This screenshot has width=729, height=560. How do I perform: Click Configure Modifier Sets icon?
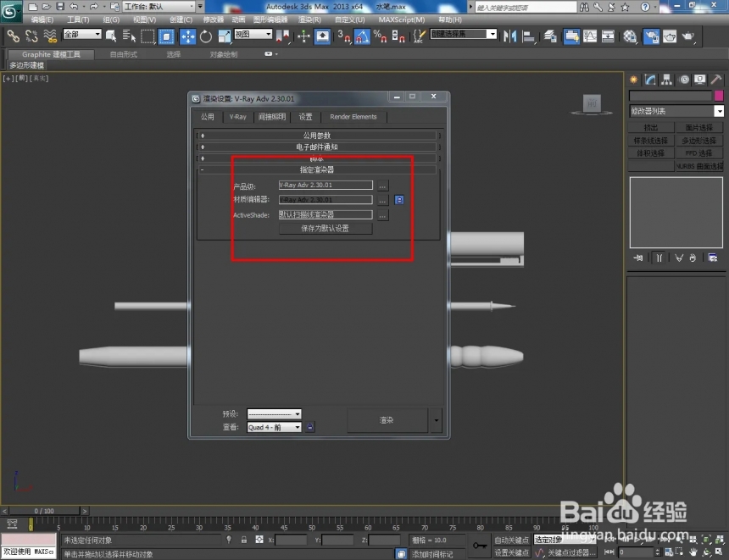tap(712, 258)
